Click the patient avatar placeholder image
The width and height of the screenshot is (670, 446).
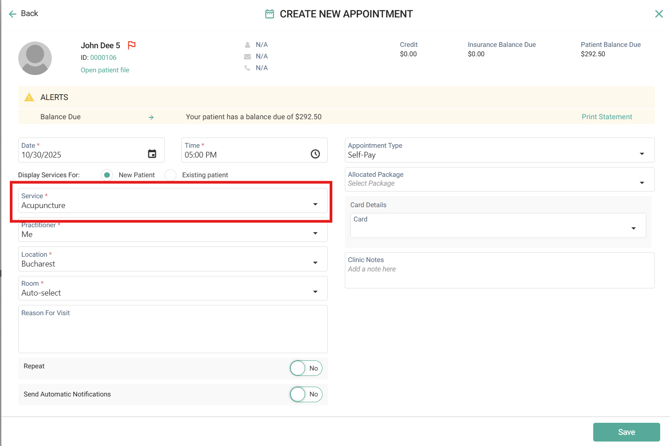pyautogui.click(x=35, y=58)
